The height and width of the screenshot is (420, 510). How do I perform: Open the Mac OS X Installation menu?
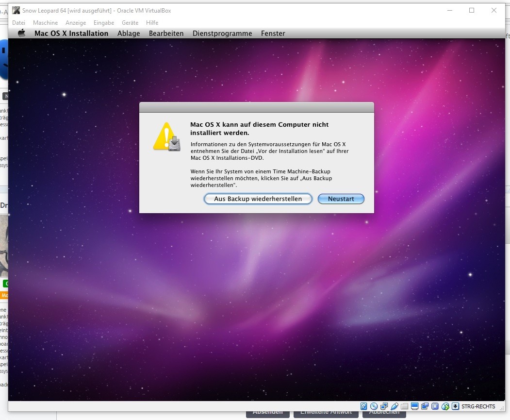pyautogui.click(x=71, y=34)
